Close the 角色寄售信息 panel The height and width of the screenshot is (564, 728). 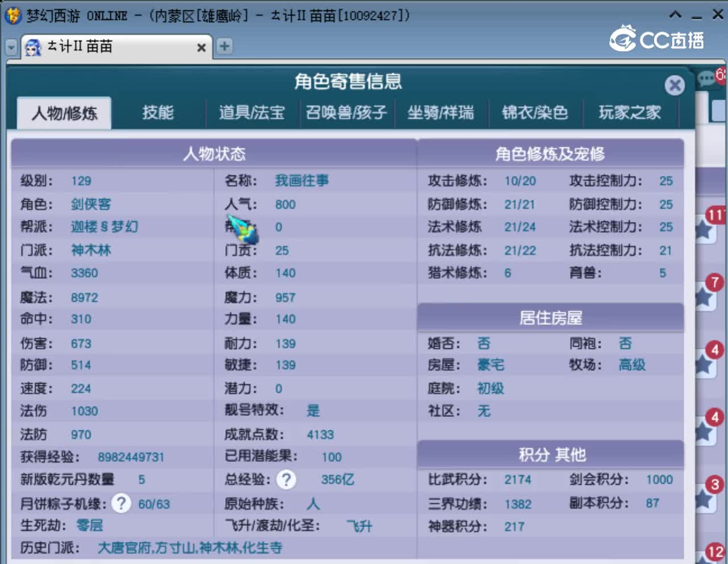coord(675,85)
